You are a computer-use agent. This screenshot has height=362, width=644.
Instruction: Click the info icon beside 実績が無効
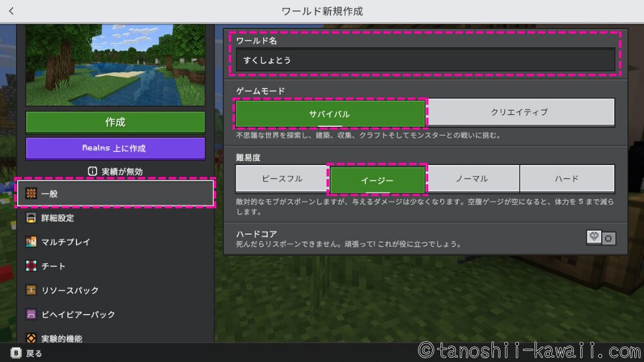(92, 171)
